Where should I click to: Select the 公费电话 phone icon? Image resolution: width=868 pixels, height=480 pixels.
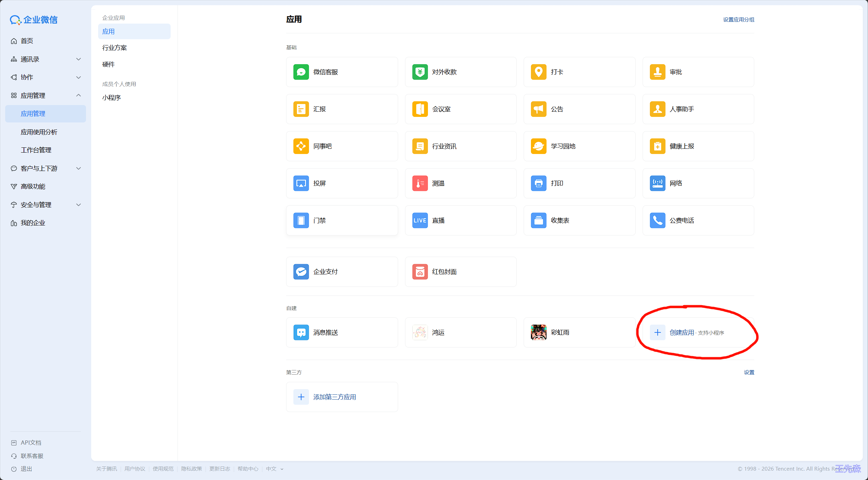click(657, 221)
